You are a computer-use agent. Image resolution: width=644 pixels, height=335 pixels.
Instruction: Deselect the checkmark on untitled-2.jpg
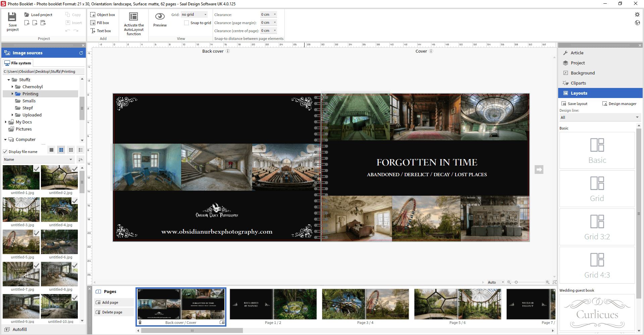[75, 169]
